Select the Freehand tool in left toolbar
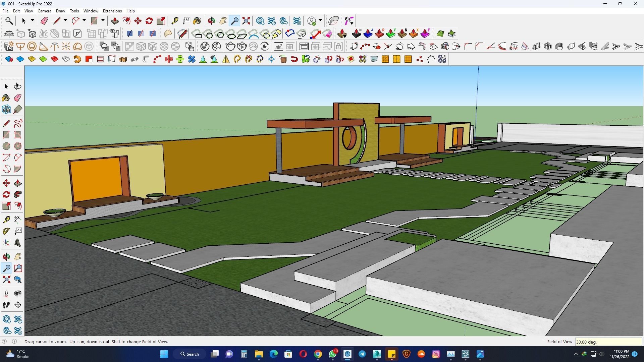This screenshot has height=362, width=644. [18, 123]
